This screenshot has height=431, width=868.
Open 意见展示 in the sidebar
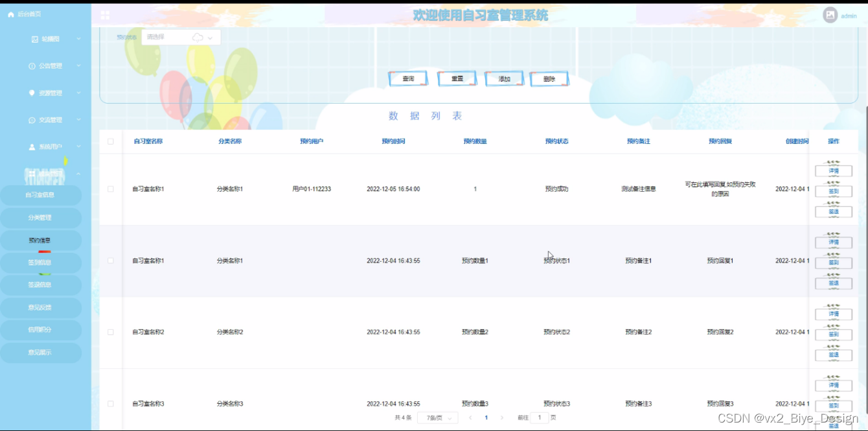40,353
